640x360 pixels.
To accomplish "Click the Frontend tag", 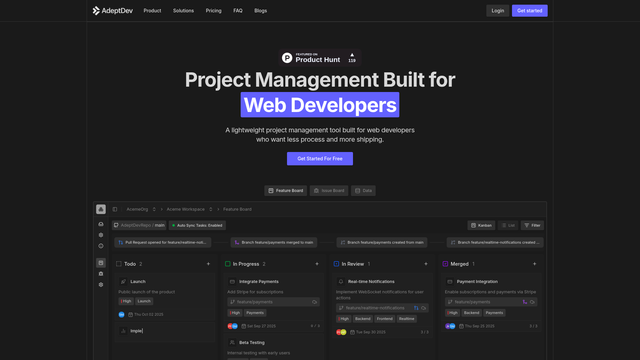I will (x=384, y=319).
